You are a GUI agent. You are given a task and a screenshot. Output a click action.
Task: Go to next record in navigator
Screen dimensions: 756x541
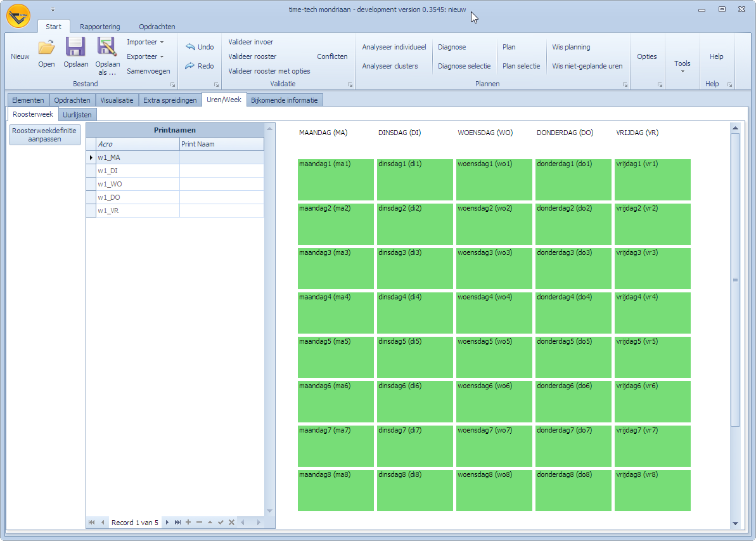pyautogui.click(x=167, y=522)
